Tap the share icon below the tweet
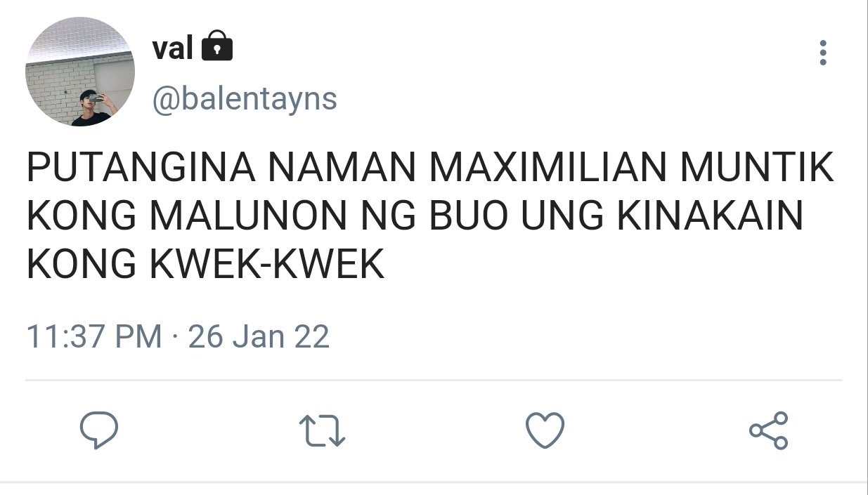This screenshot has width=868, height=495. (x=769, y=430)
